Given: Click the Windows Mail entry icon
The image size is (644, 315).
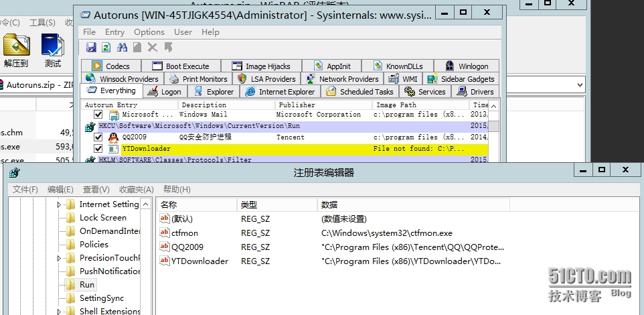Looking at the screenshot, I should 114,115.
